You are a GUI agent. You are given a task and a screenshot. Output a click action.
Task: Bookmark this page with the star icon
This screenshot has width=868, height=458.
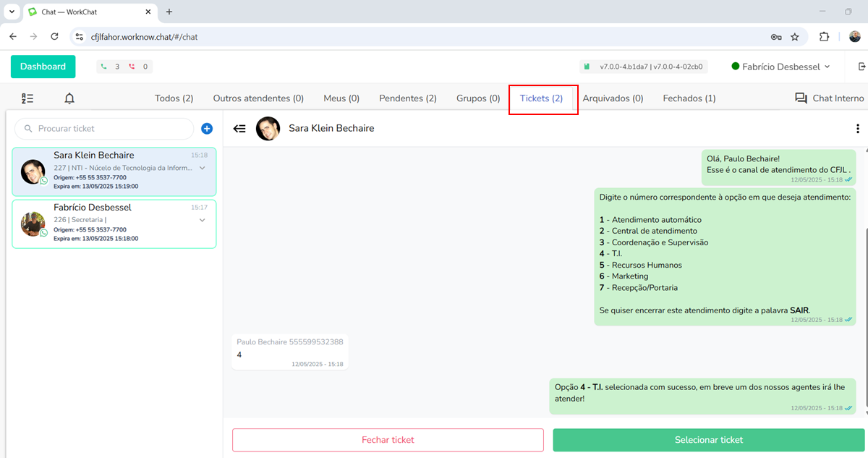[x=795, y=36]
